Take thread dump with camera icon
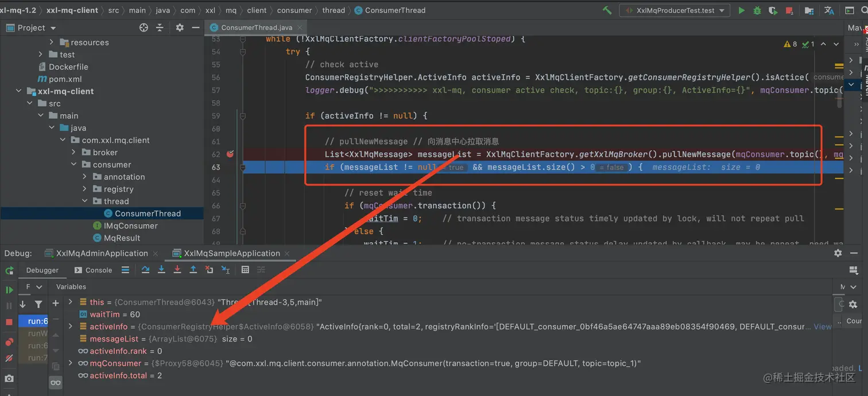The height and width of the screenshot is (396, 868). [9, 378]
